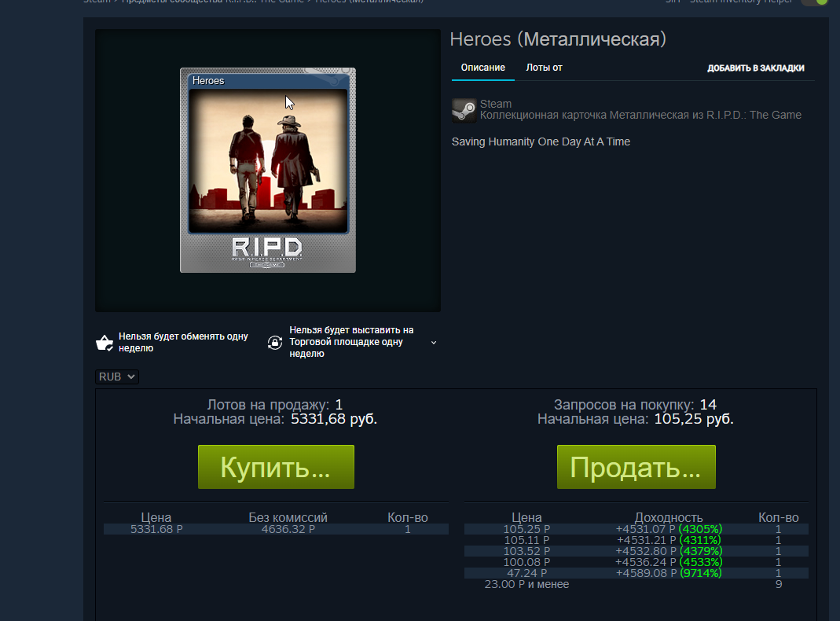Image resolution: width=840 pixels, height=621 pixels.
Task: Click the Нельзя будет обменять одну неделю notice
Action: click(183, 343)
